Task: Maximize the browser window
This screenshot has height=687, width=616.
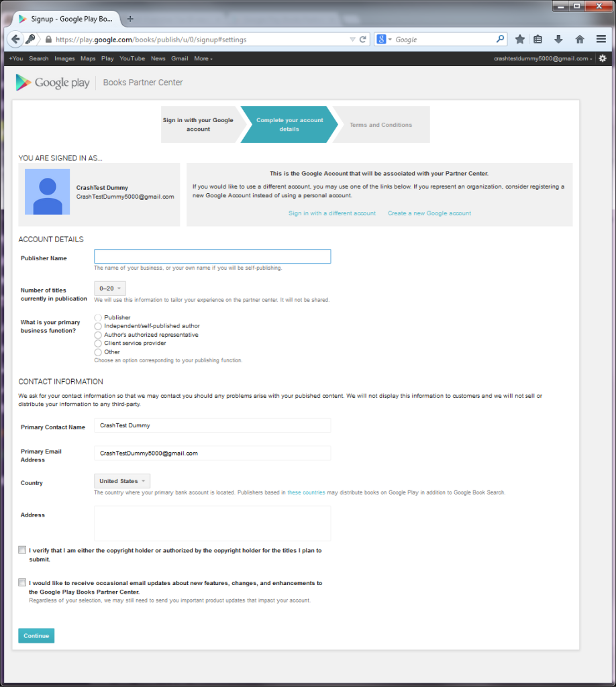Action: (576, 6)
